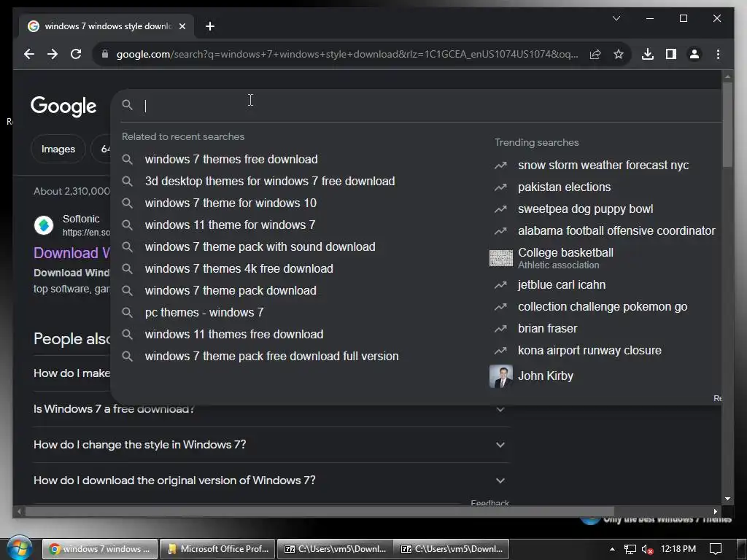Bookmark this page with star icon
The height and width of the screenshot is (560, 747).
tap(619, 54)
